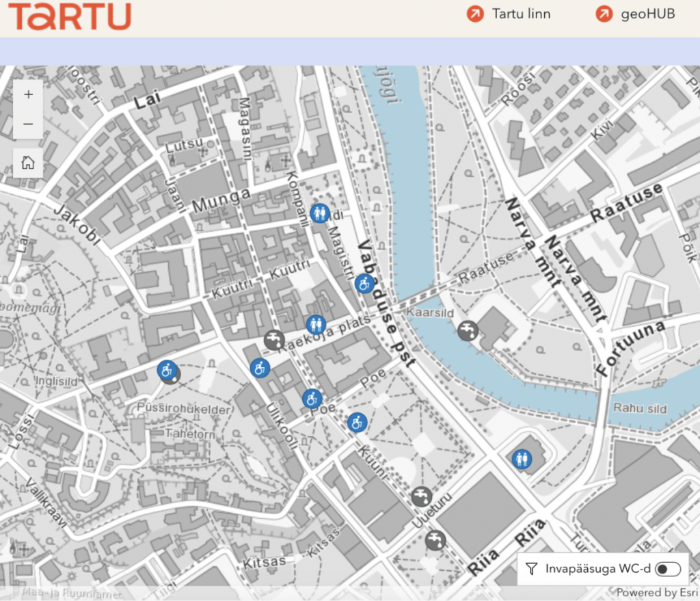The width and height of the screenshot is (700, 601).
Task: Click the wheelchair WC marker near Inglisild
Action: coord(166,371)
